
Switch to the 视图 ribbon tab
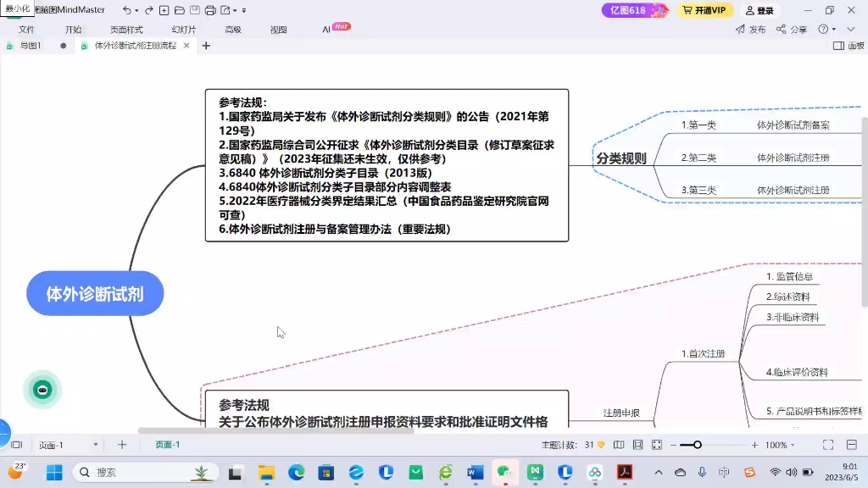278,28
